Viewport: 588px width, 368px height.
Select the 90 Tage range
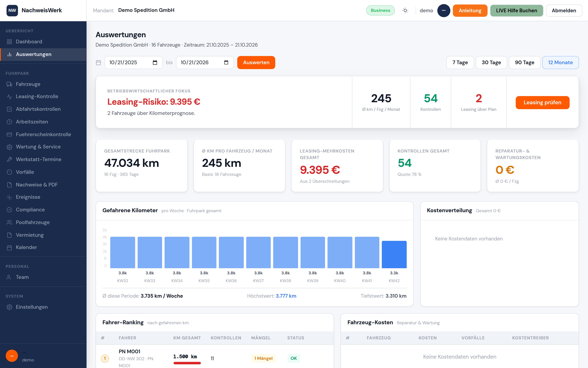pos(525,63)
